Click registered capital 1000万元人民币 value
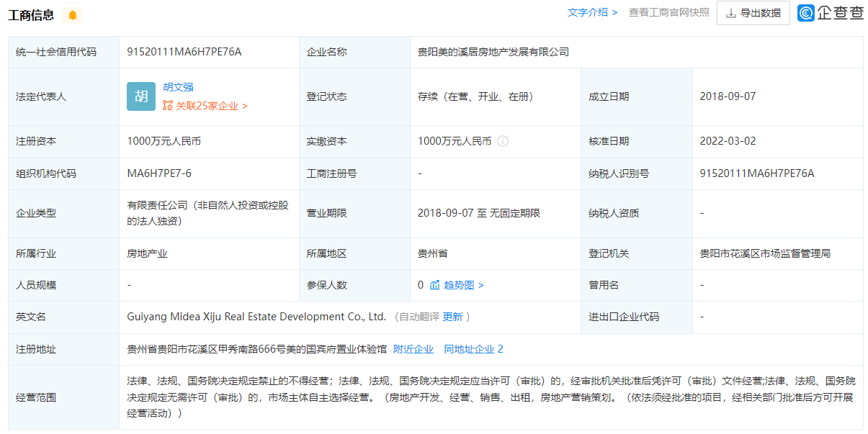Screen dimensions: 868x434 point(164,141)
